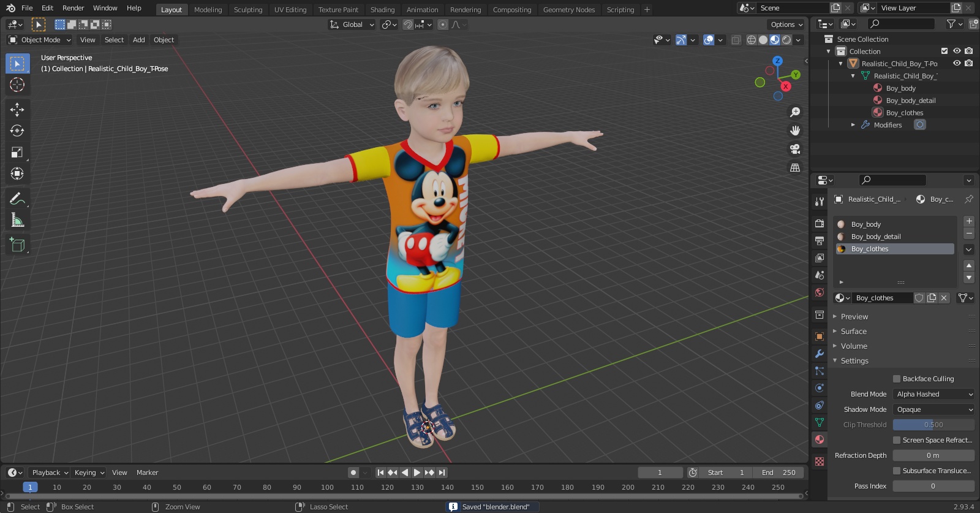Open the Tool properties tab

[x=820, y=202]
